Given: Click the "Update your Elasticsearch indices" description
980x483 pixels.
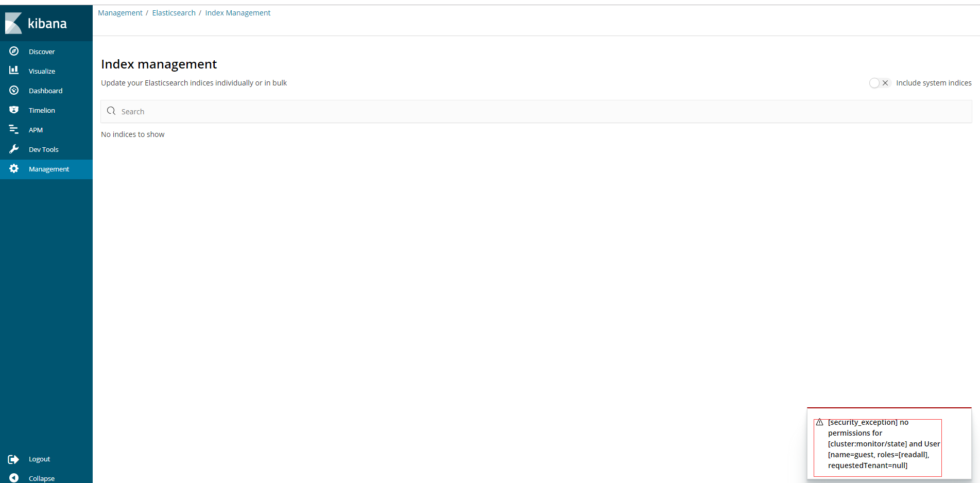Looking at the screenshot, I should (x=194, y=83).
